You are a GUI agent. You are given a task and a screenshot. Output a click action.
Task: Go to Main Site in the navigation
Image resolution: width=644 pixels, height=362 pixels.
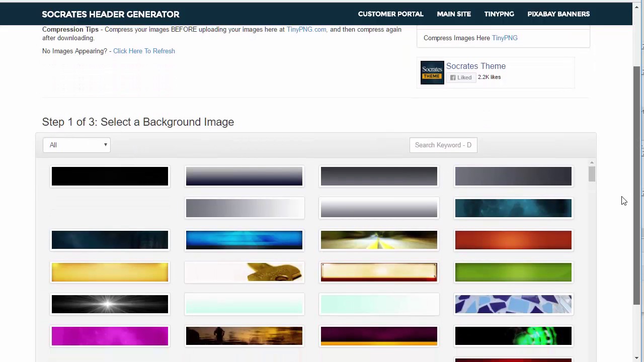pos(454,14)
